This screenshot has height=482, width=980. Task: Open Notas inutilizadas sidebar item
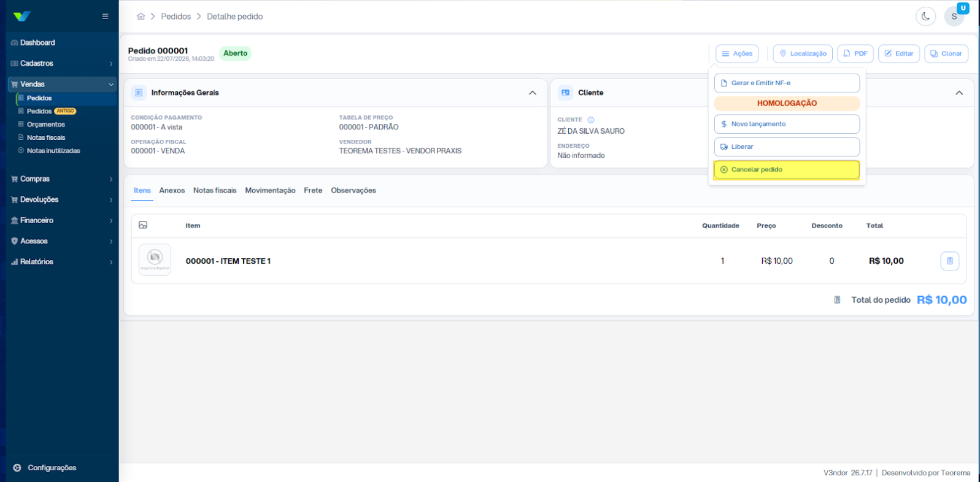(x=66, y=151)
